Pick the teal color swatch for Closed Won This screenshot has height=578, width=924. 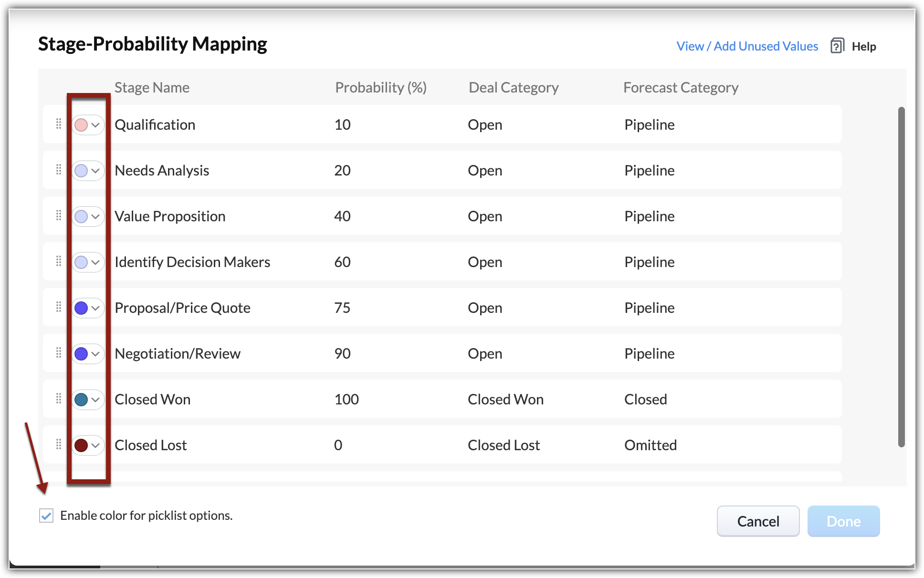click(81, 400)
